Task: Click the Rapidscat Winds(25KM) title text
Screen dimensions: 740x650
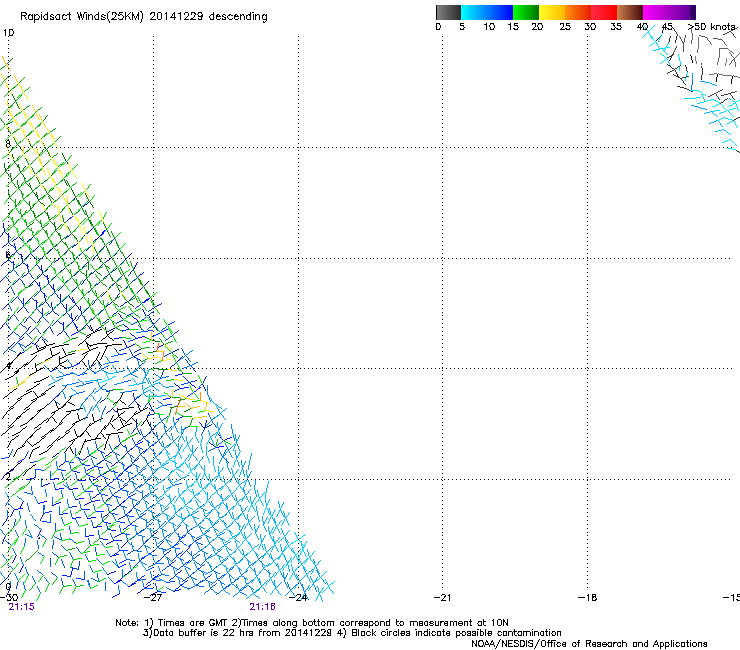Action: point(143,17)
